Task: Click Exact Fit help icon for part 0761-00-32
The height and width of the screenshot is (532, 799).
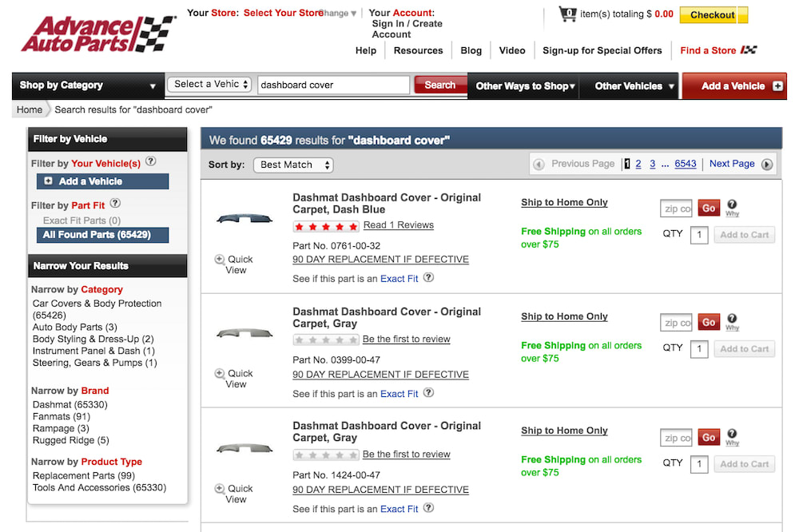Action: coord(429,278)
